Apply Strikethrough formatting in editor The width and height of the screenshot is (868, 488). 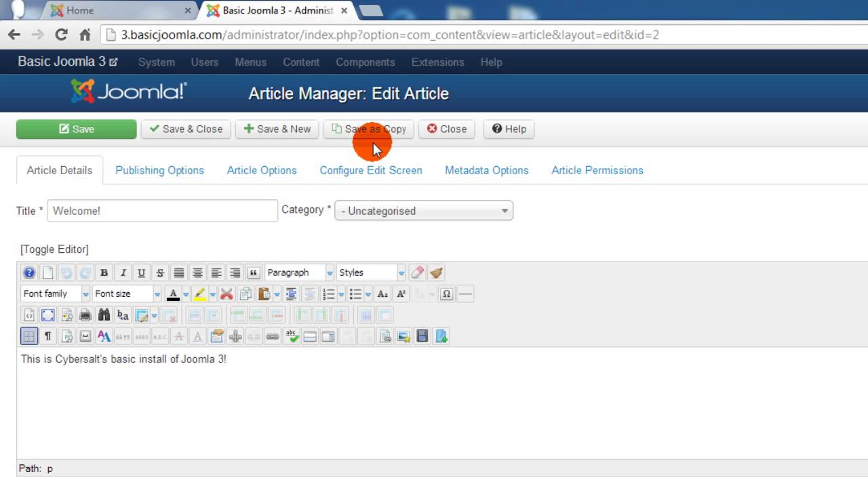pos(160,272)
